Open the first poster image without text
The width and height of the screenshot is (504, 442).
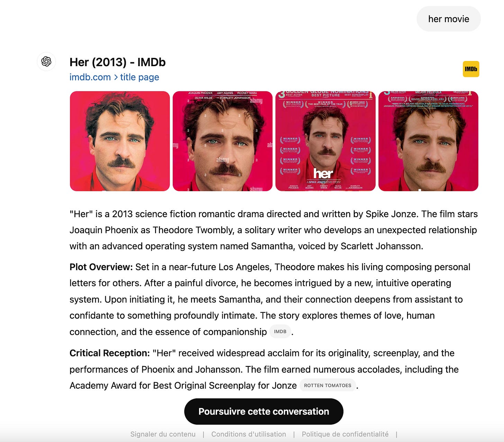[120, 141]
